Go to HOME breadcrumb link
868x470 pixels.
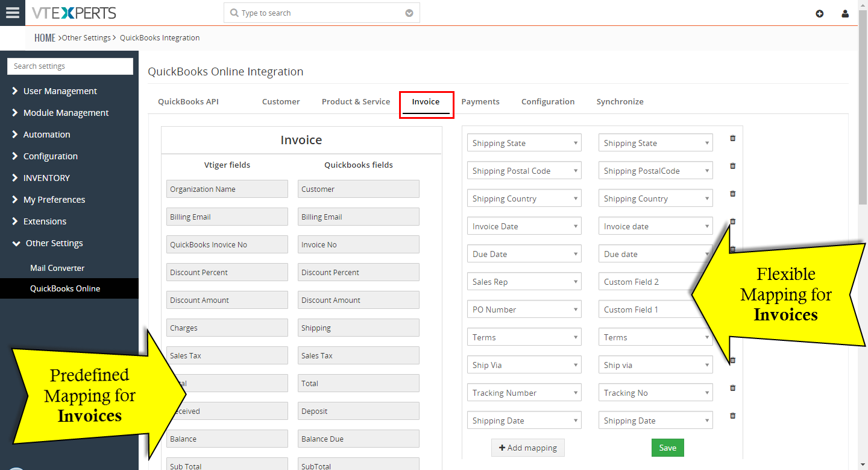[45, 37]
